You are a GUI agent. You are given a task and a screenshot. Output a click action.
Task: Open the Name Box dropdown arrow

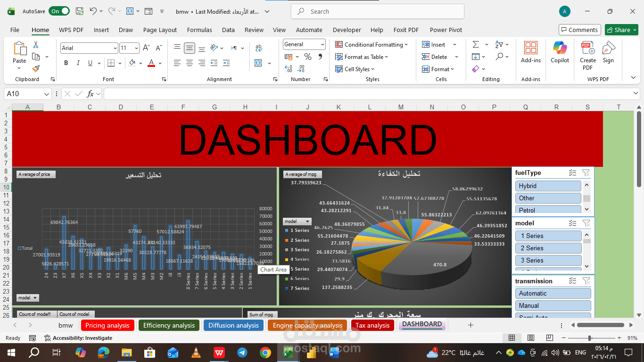tap(46, 94)
